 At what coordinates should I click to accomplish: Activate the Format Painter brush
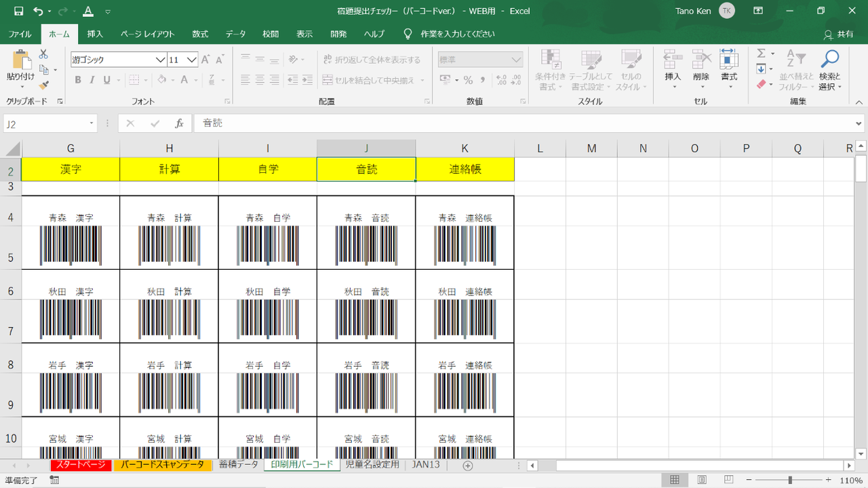point(44,85)
